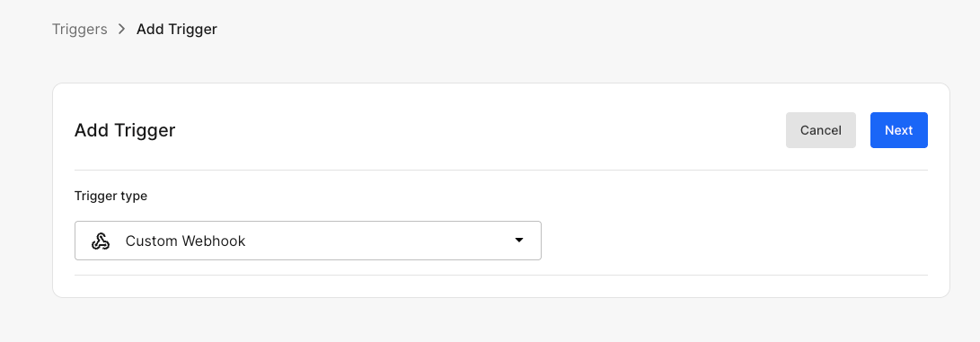Click the Add Trigger card heading
This screenshot has height=342, width=980.
[125, 130]
